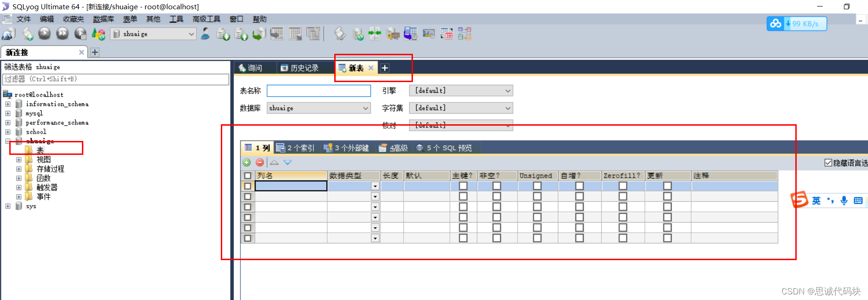Click execute and edit result icon

[81, 34]
